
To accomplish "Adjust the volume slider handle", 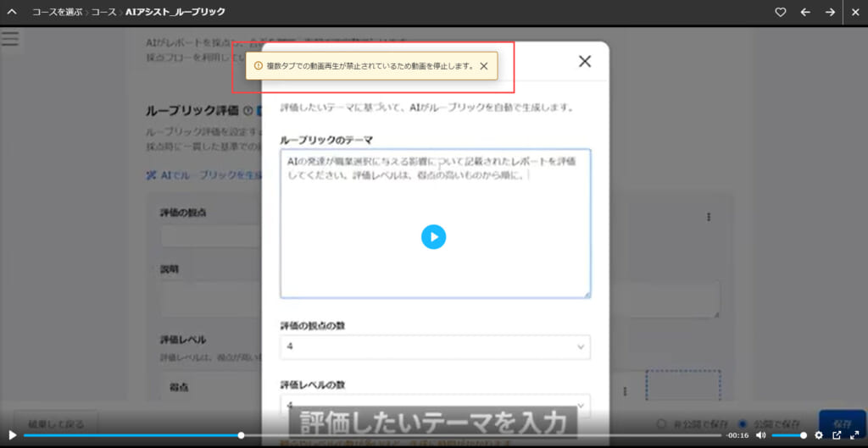I will 804,435.
